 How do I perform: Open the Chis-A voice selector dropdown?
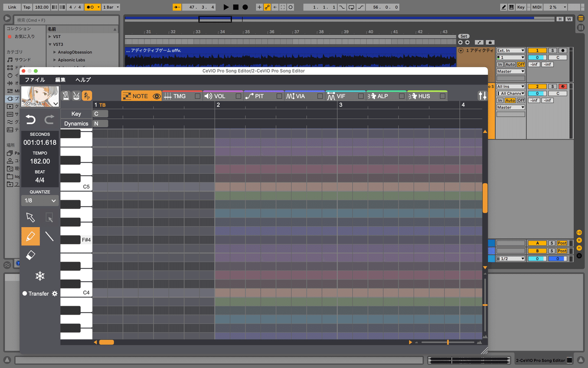pyautogui.click(x=40, y=97)
